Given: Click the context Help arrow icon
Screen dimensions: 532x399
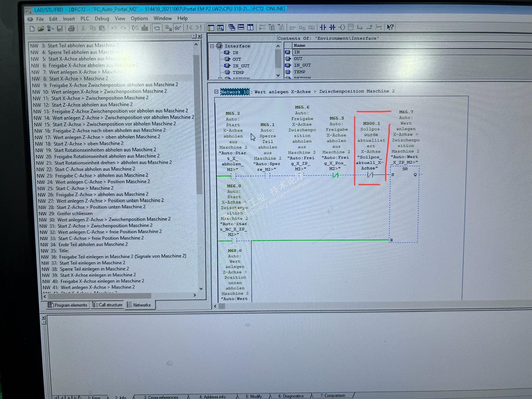Looking at the screenshot, I should [x=390, y=27].
